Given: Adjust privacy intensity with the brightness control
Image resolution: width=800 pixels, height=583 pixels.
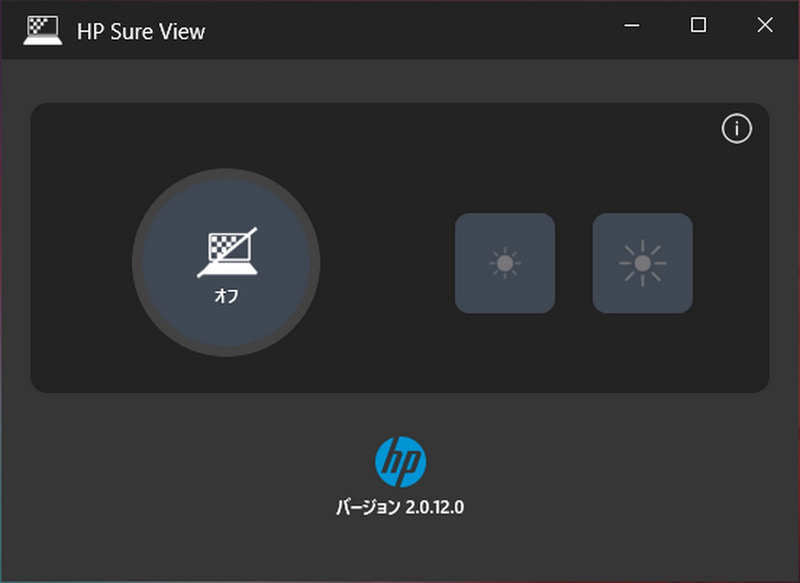Looking at the screenshot, I should (641, 263).
